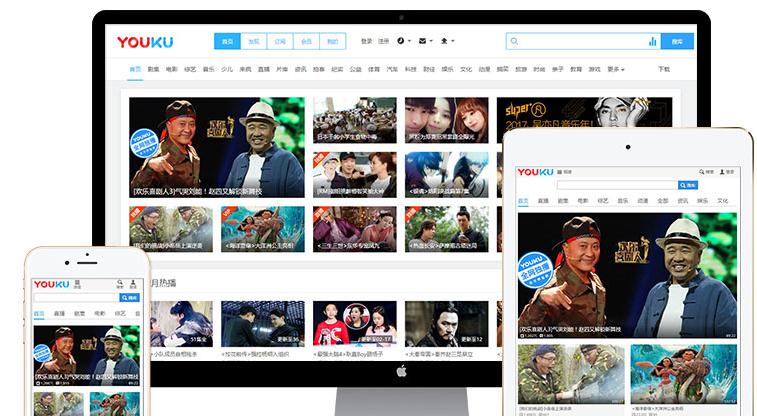The height and width of the screenshot is (416, 757).
Task: Open the red-shirt boy show thumbnail on desktop
Action: [x=355, y=324]
